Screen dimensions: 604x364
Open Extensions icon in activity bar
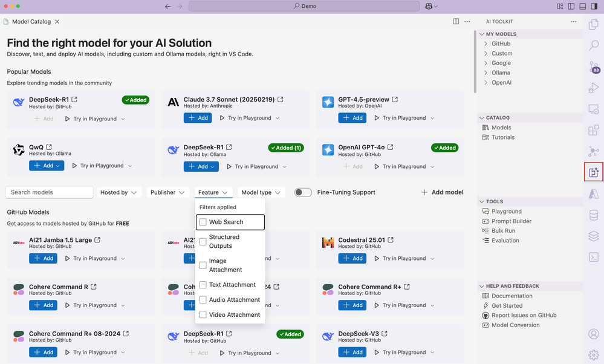tap(594, 130)
